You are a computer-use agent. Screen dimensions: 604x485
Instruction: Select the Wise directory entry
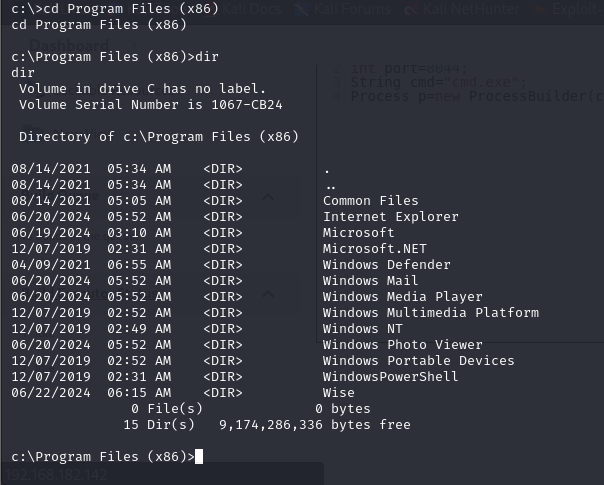point(338,393)
